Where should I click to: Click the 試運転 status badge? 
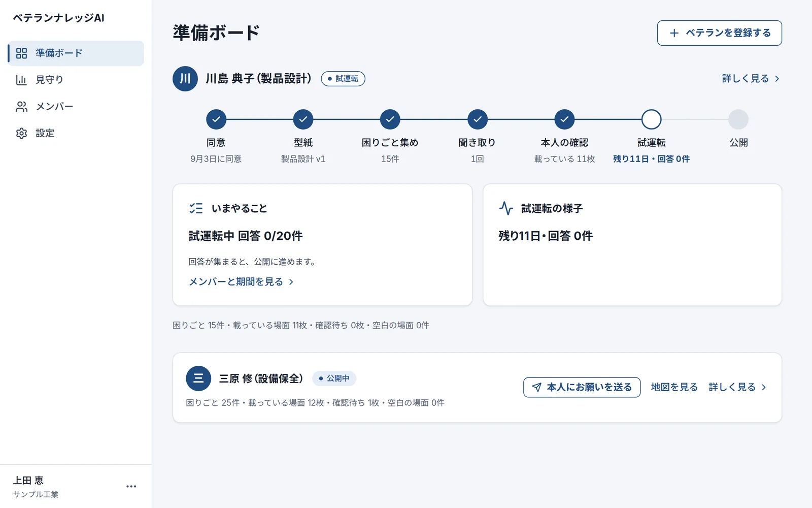(x=343, y=79)
